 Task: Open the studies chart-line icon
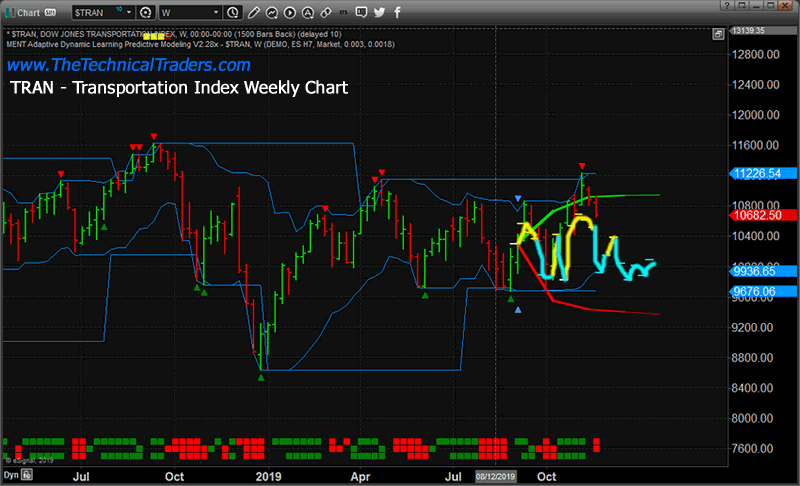[x=271, y=12]
